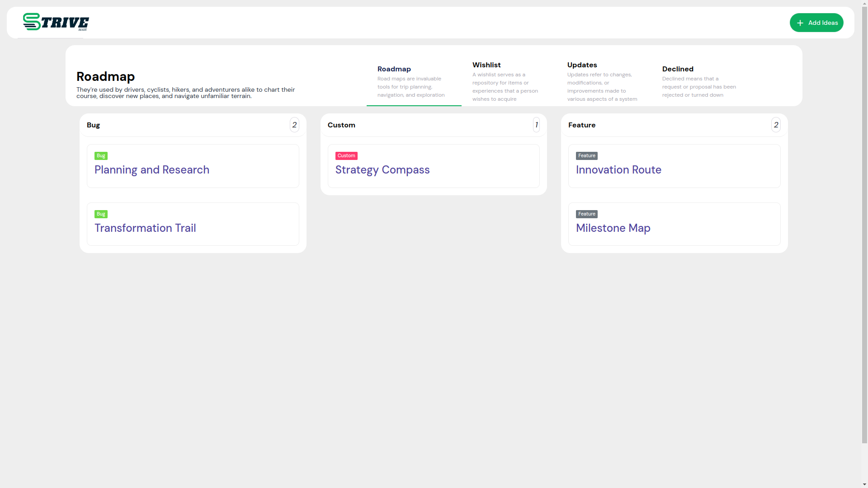Click the page scrollbar down arrow
Viewport: 868px width, 488px height.
[864, 484]
